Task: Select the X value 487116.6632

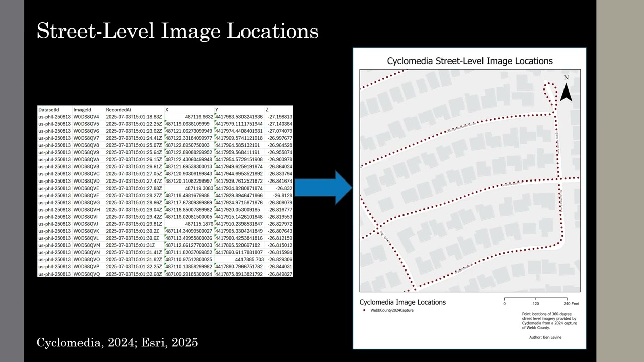Action: pos(199,117)
